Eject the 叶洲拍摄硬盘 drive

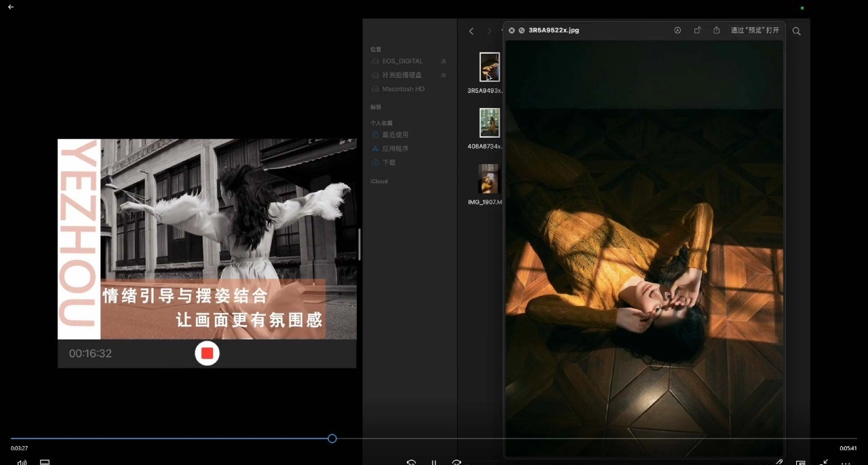[x=443, y=75]
